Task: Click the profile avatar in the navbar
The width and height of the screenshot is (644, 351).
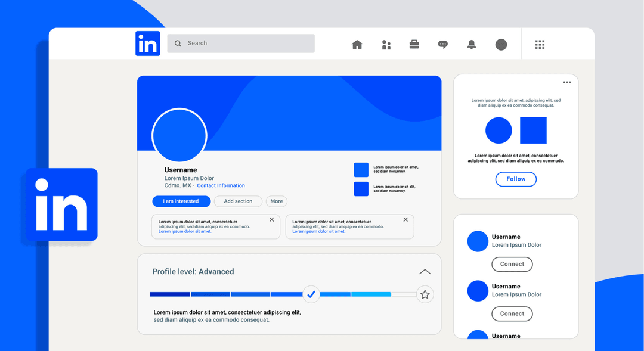Action: pos(501,44)
